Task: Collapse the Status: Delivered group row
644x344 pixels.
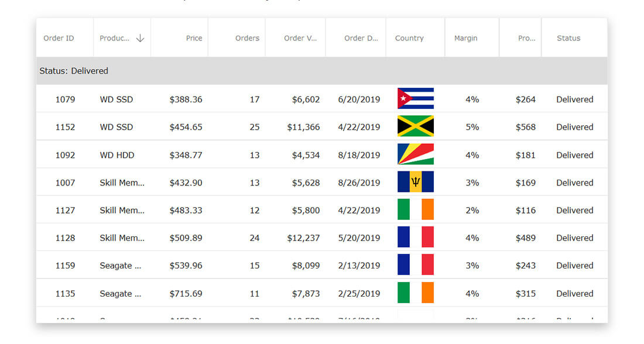Action: pos(74,71)
